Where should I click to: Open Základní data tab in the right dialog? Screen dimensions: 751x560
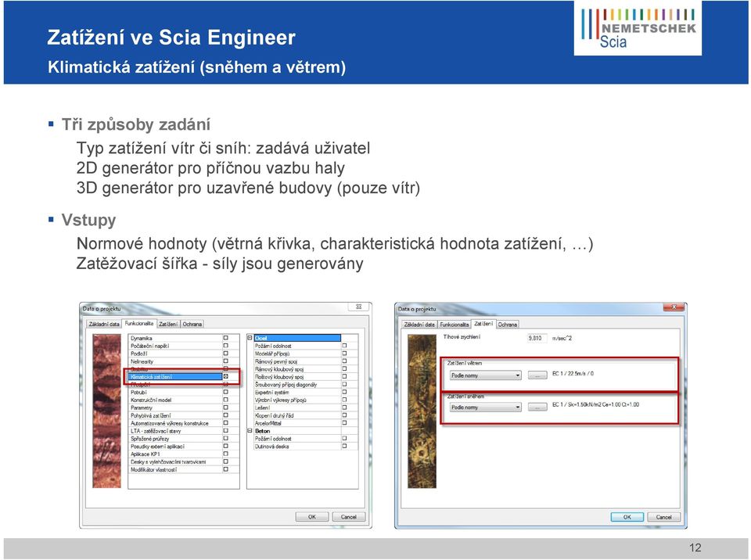pos(419,325)
